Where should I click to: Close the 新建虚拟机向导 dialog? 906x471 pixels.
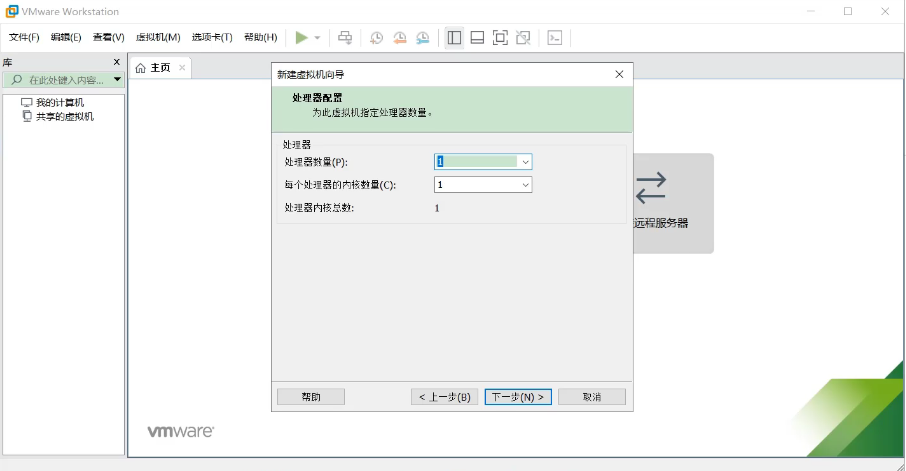(619, 75)
